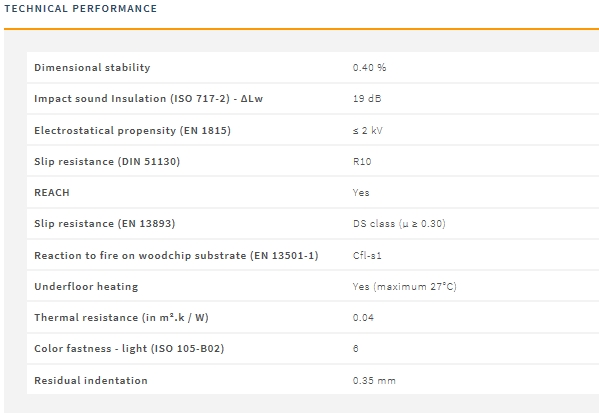This screenshot has height=413, width=599.
Task: Click the Yes (maximum 27°C) value
Action: pos(405,286)
